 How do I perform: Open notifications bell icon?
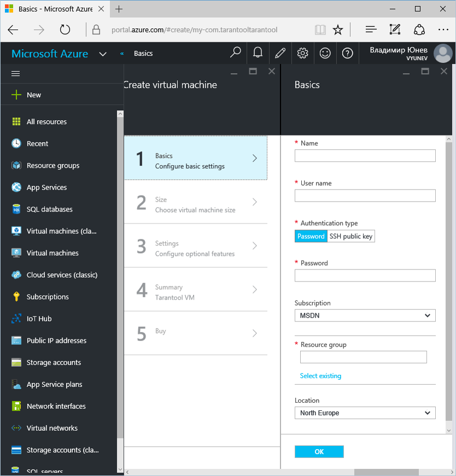pos(258,53)
